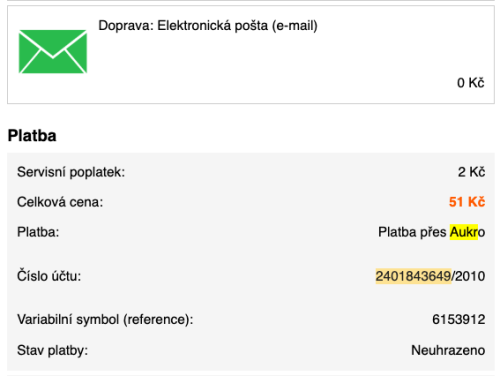Image resolution: width=500 pixels, height=376 pixels.
Task: Click the orange 51 Kč total price
Action: (x=467, y=202)
